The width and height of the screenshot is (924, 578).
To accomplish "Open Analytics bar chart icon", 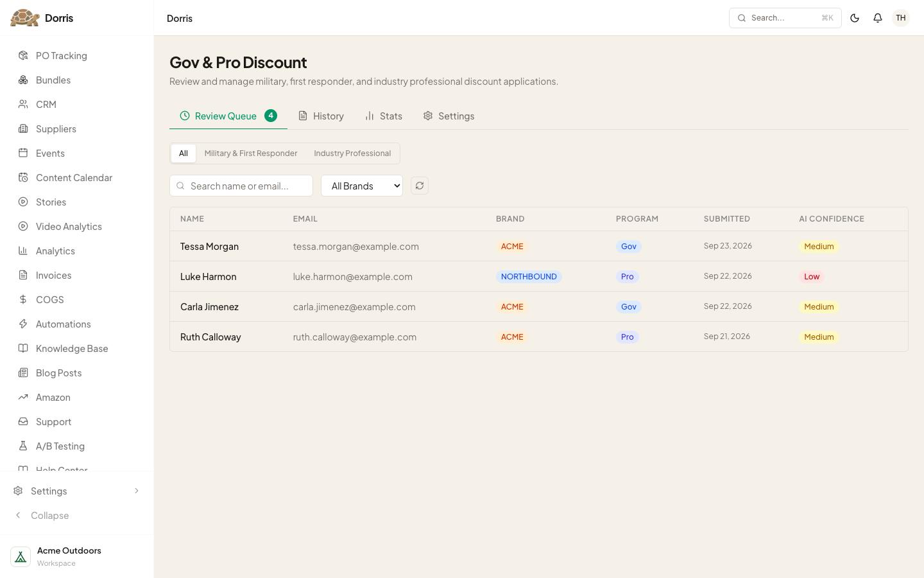I will tap(23, 251).
